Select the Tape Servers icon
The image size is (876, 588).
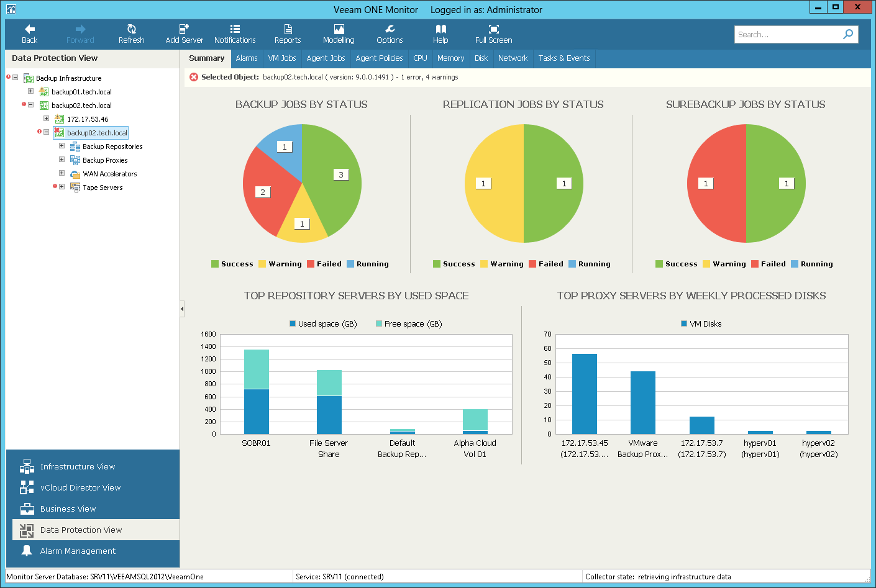tap(75, 188)
